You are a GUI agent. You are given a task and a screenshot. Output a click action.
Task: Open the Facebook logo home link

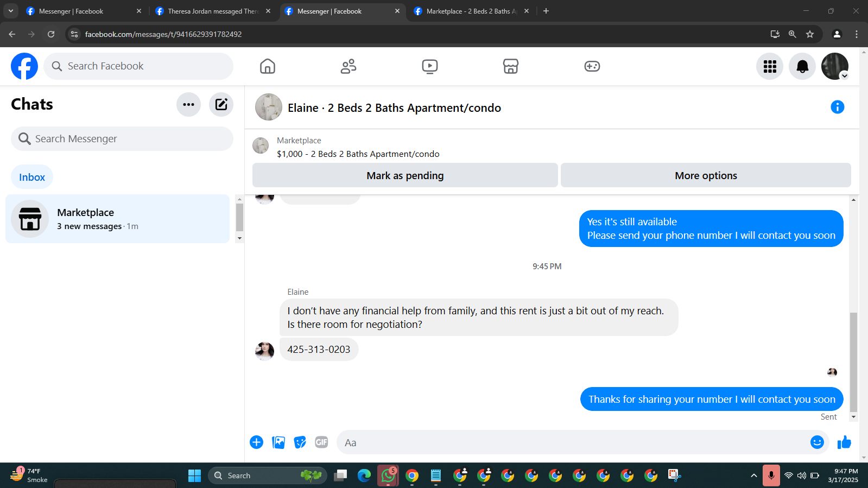point(24,66)
